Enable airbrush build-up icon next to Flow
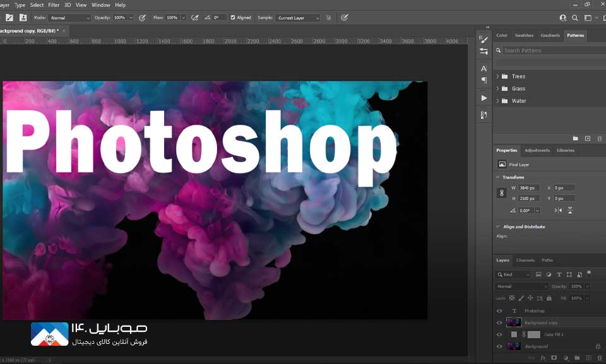Image resolution: width=606 pixels, height=364 pixels. (195, 18)
